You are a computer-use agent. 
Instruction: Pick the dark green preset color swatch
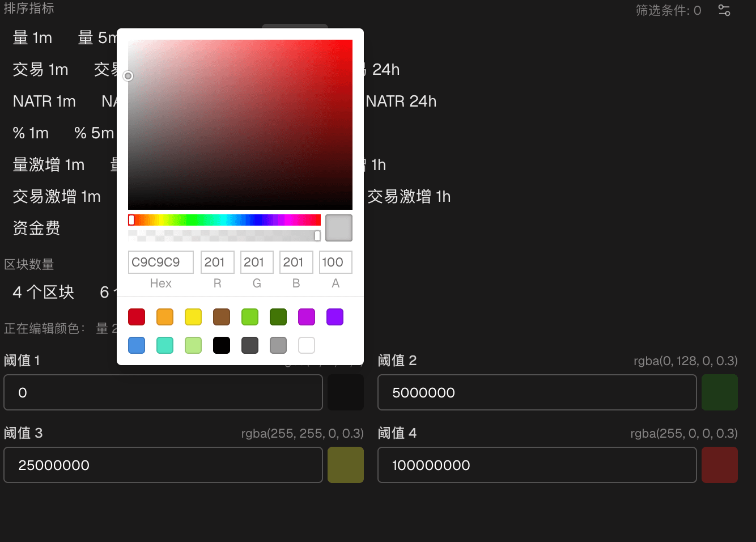pyautogui.click(x=278, y=317)
